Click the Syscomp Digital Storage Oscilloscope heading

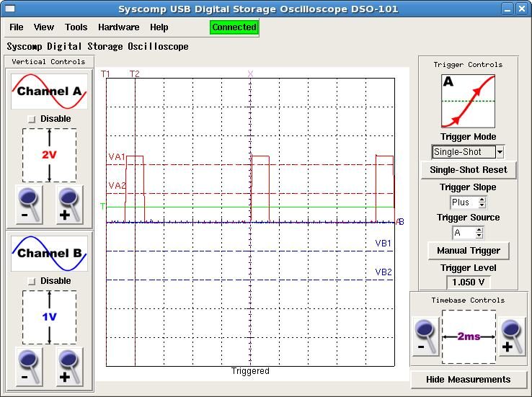(x=98, y=46)
